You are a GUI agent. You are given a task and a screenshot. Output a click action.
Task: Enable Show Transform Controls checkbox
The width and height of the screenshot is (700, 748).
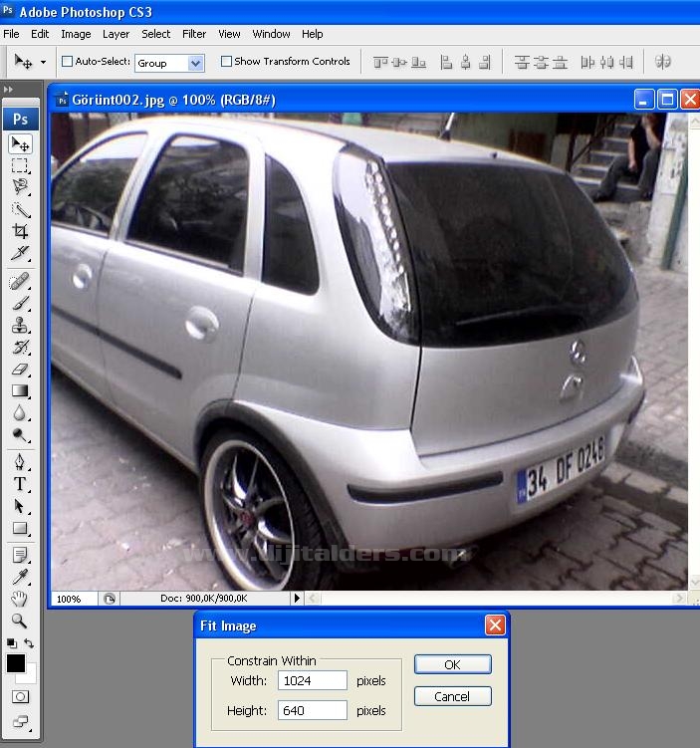tap(226, 62)
